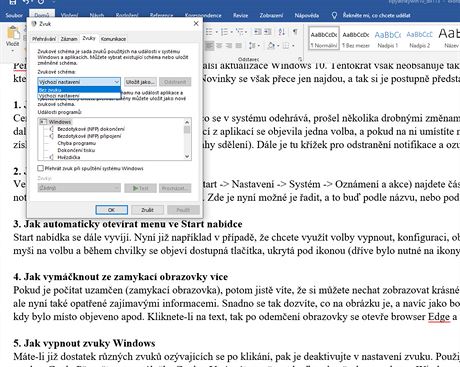Justify text using the ribbon icon
460x367 pixels.
pyautogui.click(x=239, y=45)
